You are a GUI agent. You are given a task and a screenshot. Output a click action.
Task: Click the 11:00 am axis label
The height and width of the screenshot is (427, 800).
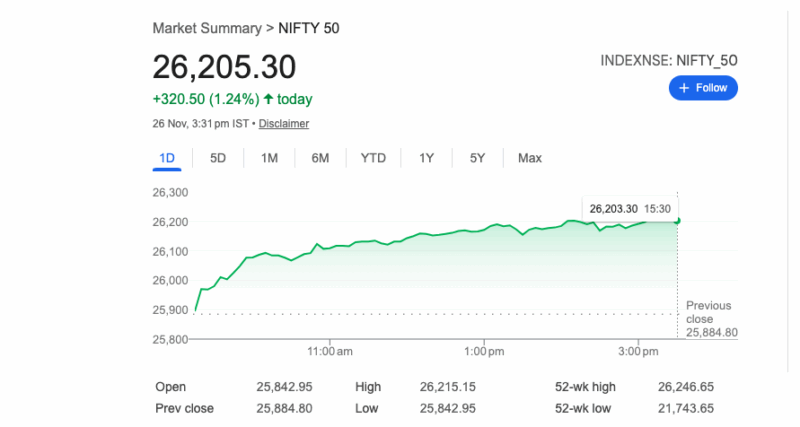330,352
